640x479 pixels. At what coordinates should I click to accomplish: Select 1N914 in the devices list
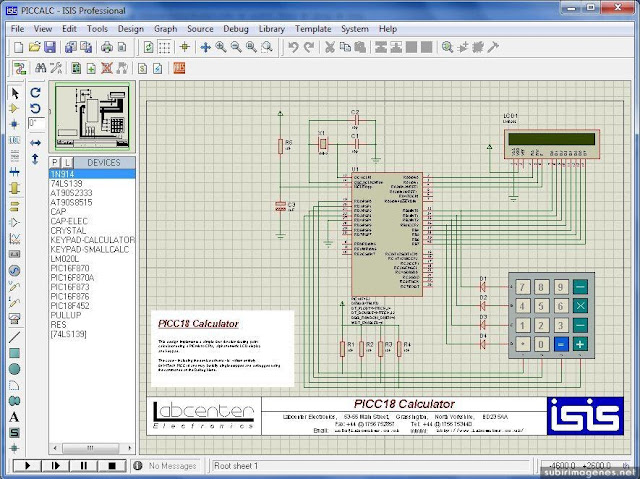coord(92,174)
